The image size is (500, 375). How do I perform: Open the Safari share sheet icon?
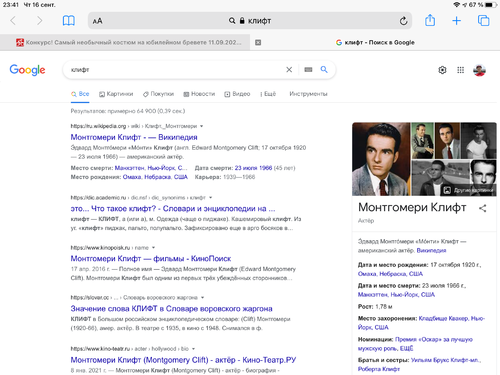(430, 20)
